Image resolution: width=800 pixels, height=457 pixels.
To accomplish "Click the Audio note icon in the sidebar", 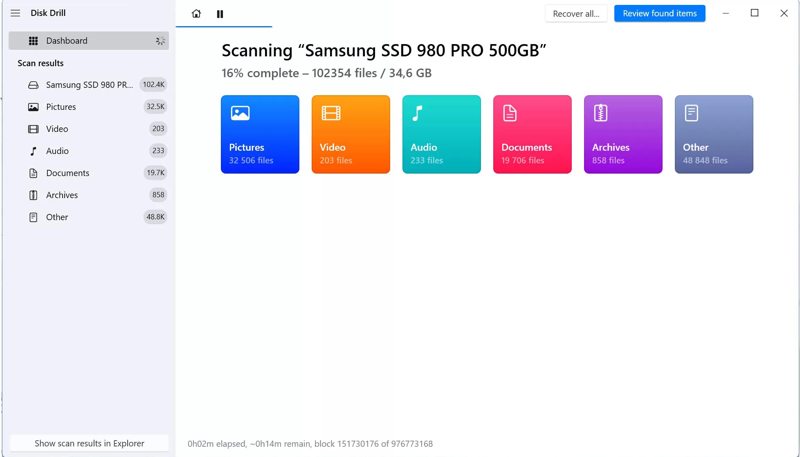I will (33, 151).
